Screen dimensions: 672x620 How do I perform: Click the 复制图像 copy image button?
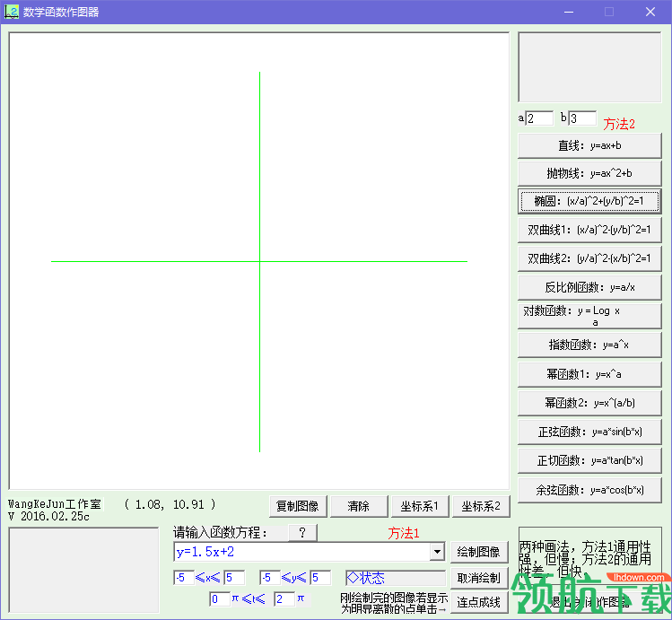coord(298,506)
